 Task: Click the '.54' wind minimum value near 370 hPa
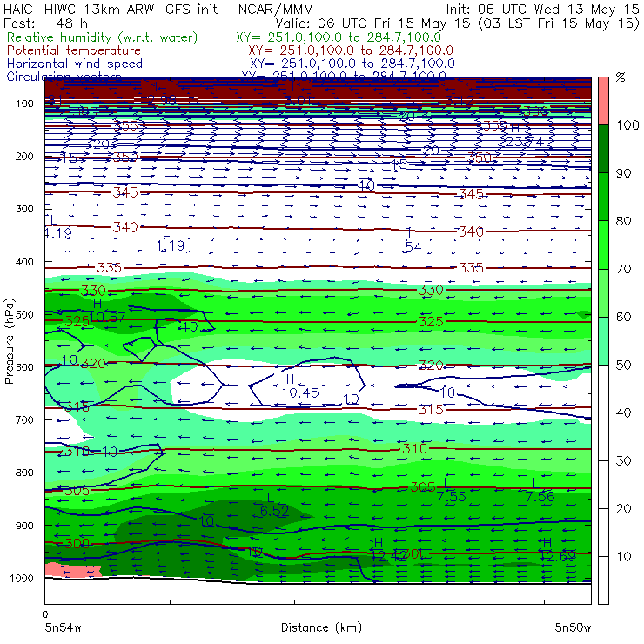coord(413,246)
